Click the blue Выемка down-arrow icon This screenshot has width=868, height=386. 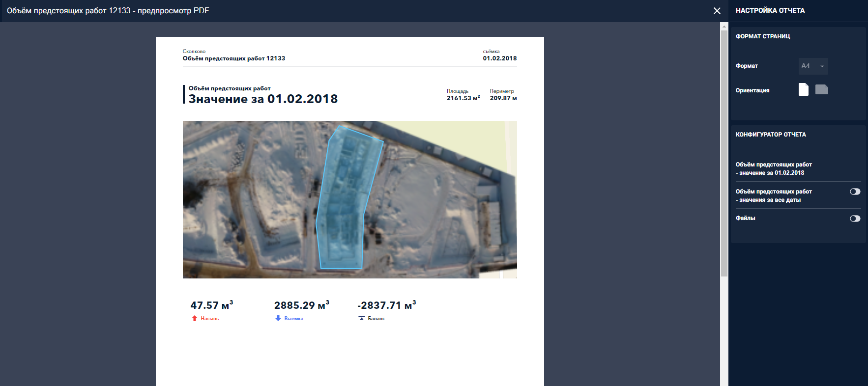tap(278, 319)
